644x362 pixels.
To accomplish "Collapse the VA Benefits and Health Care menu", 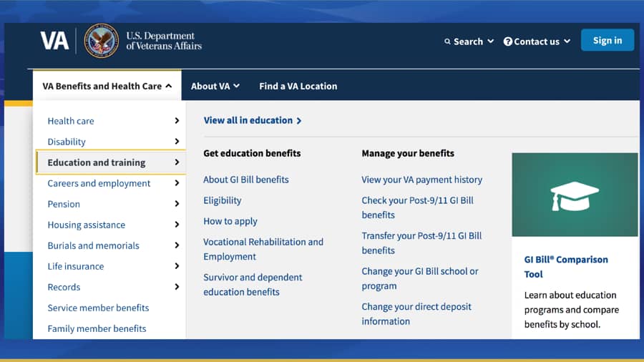I will tap(107, 86).
